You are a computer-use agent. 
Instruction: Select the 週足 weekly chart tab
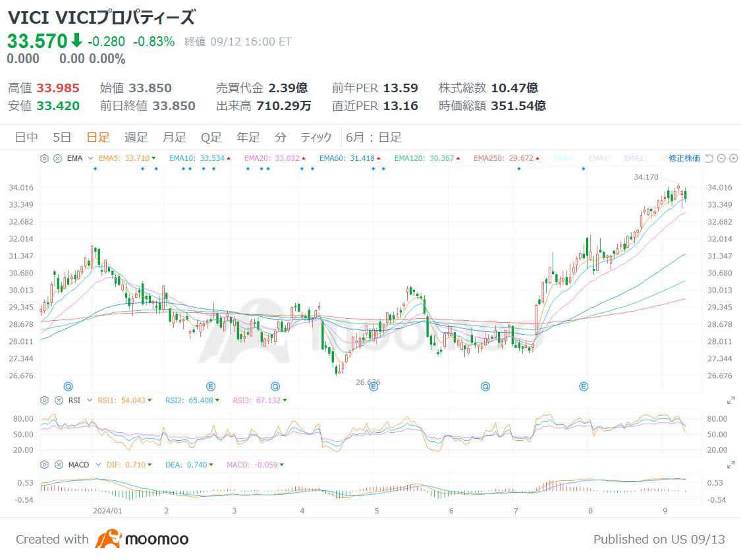[x=136, y=138]
